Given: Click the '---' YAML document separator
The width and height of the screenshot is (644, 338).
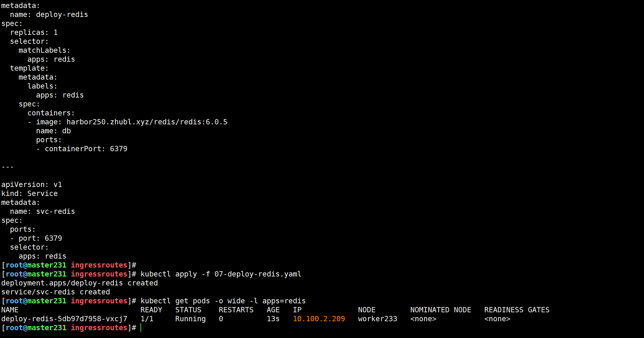Looking at the screenshot, I should point(8,167).
